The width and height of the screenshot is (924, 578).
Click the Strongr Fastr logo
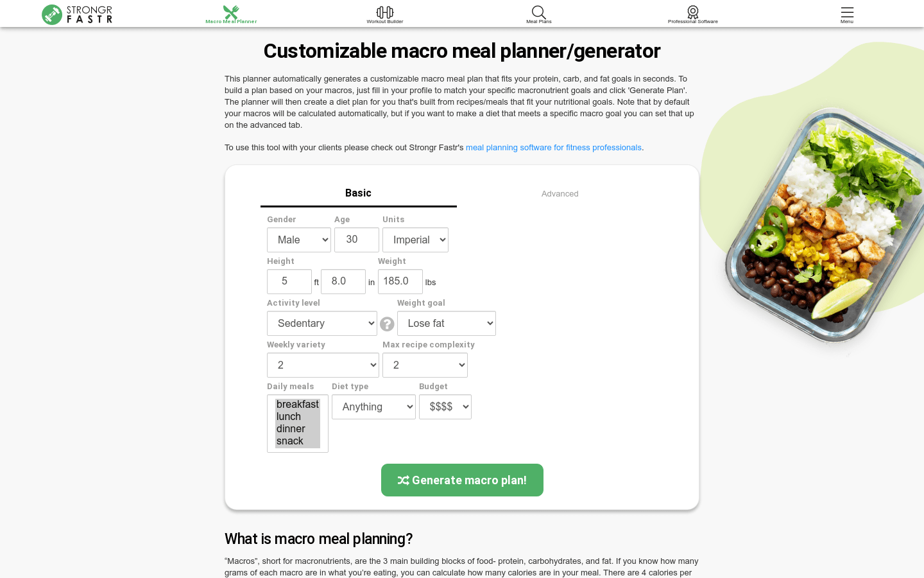click(x=77, y=14)
